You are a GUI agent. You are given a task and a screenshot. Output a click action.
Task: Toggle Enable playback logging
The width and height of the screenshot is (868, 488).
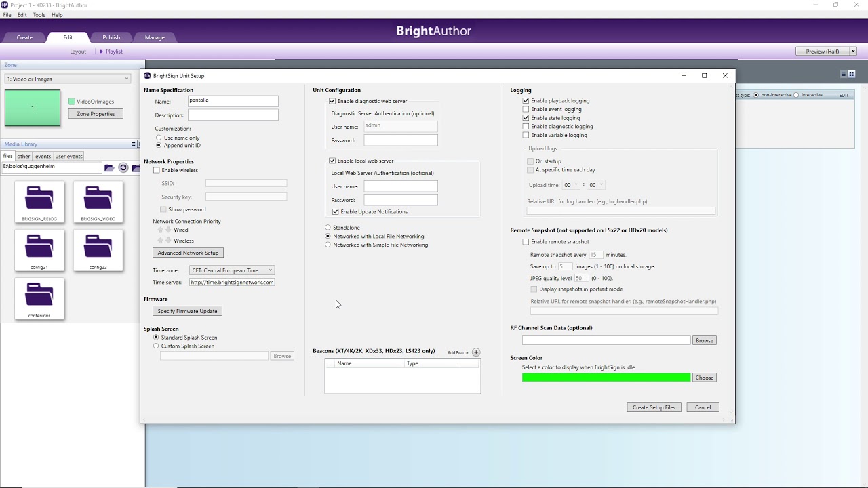click(x=526, y=101)
